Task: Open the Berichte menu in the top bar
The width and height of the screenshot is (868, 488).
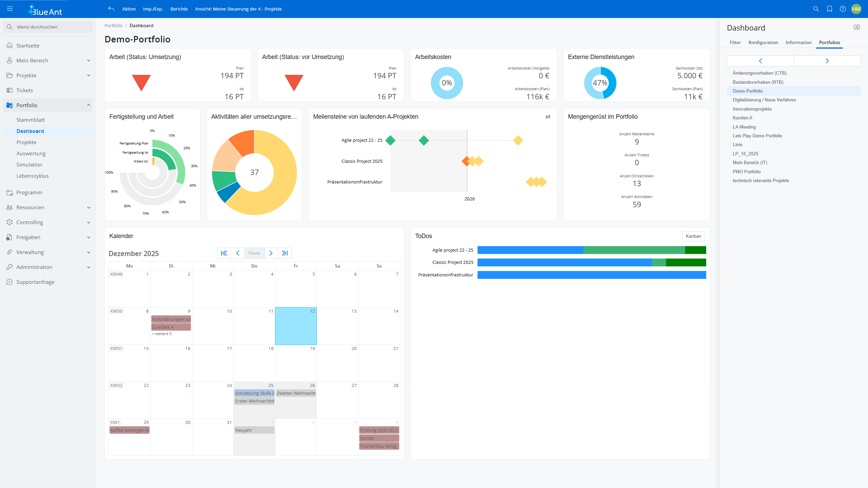Action: point(179,9)
